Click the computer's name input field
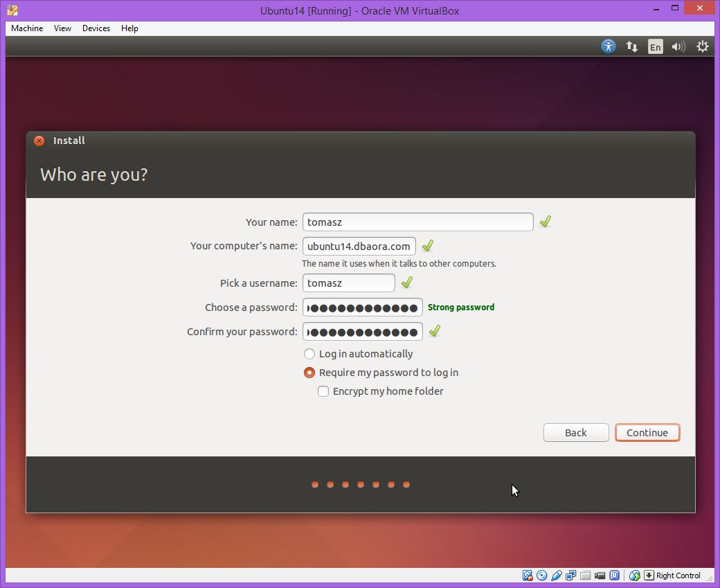This screenshot has height=588, width=720. [x=359, y=247]
